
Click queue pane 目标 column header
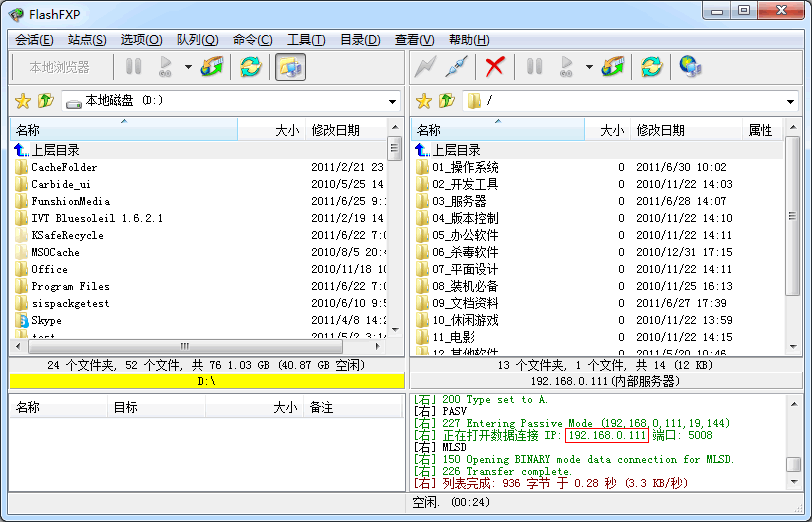[x=156, y=408]
